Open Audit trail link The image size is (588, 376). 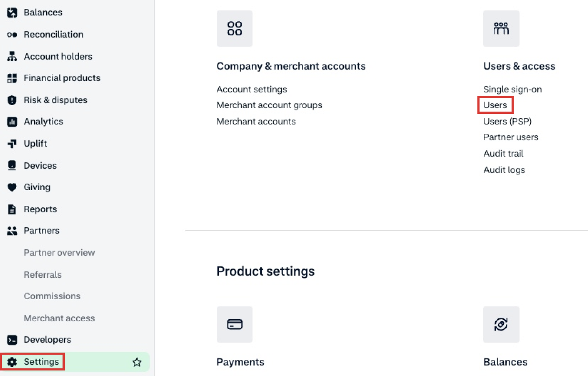503,154
